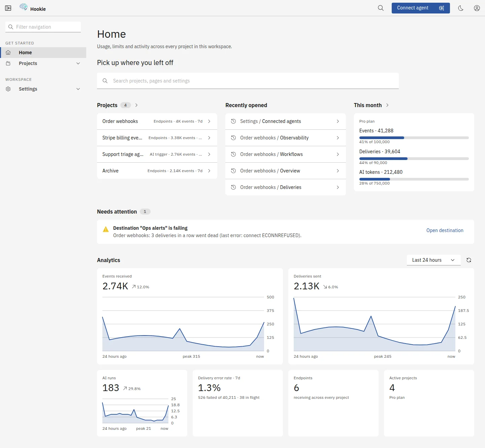Open the Last 24 hours dropdown
485x448 pixels.
[433, 260]
